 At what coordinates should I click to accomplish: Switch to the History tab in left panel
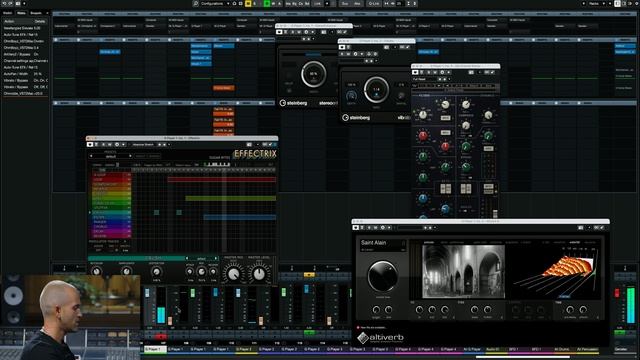click(x=21, y=13)
